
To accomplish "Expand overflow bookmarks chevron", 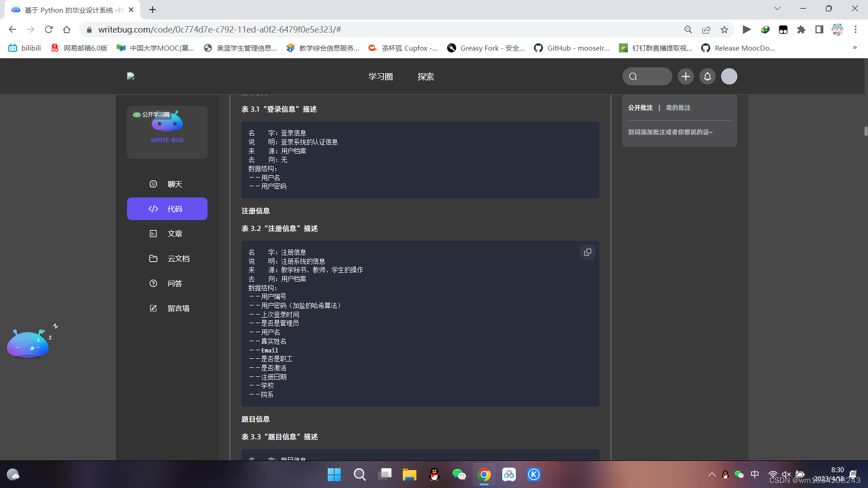I will (x=855, y=47).
